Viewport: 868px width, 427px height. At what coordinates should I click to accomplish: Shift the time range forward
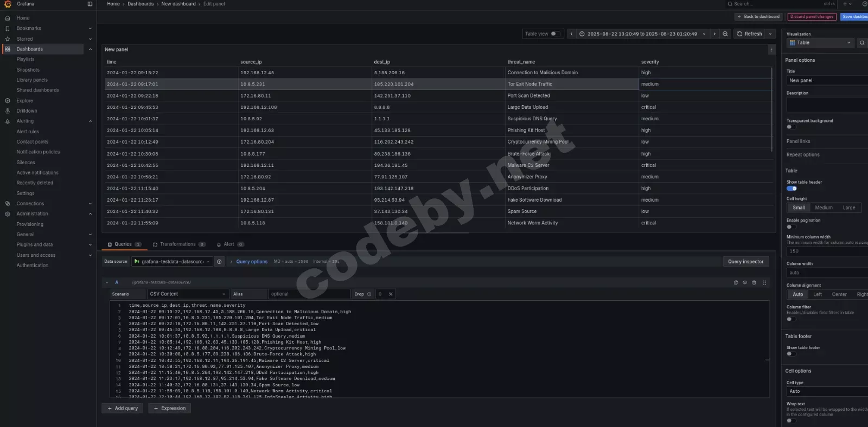(714, 34)
